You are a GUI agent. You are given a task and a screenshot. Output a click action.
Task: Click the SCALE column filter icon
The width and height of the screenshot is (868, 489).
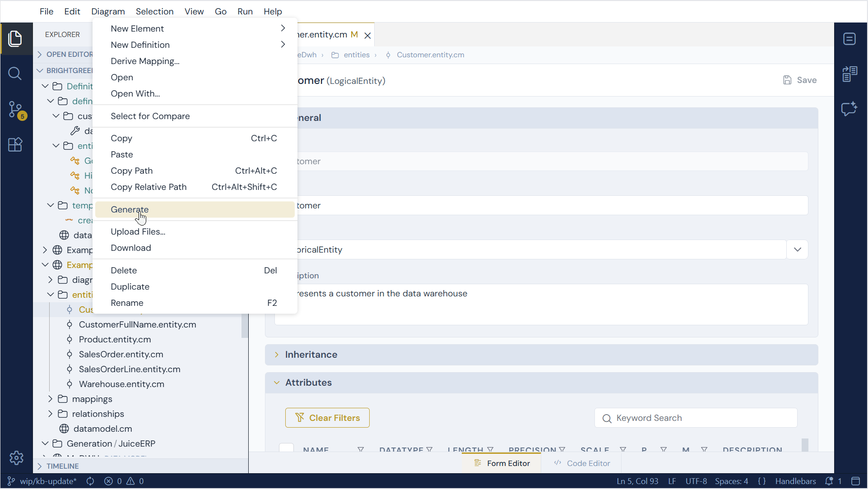623,449
